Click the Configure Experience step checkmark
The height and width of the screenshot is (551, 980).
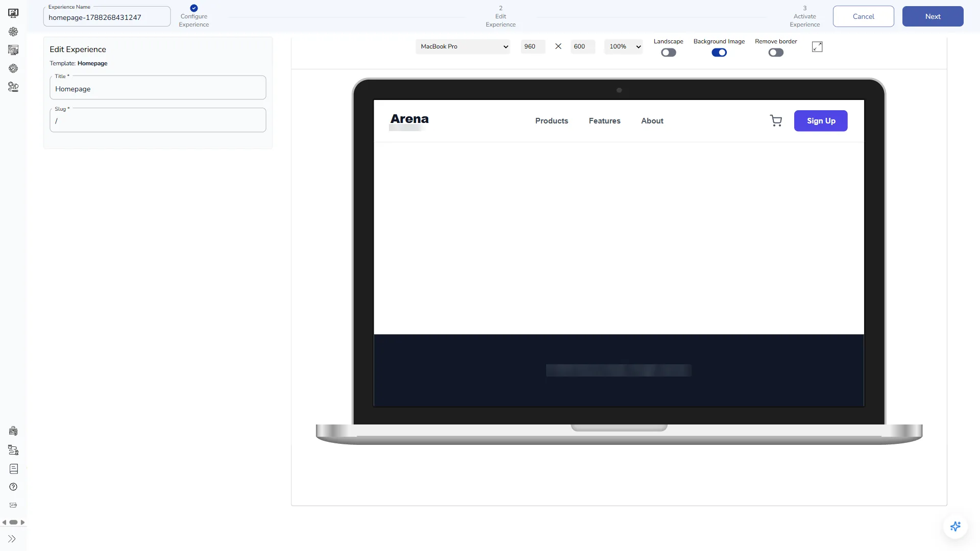coord(194,8)
